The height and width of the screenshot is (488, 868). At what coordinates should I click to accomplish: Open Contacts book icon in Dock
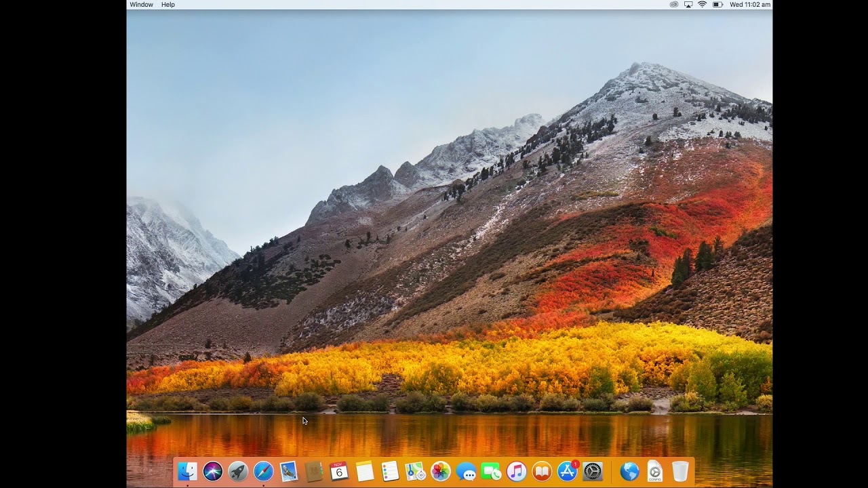point(314,471)
